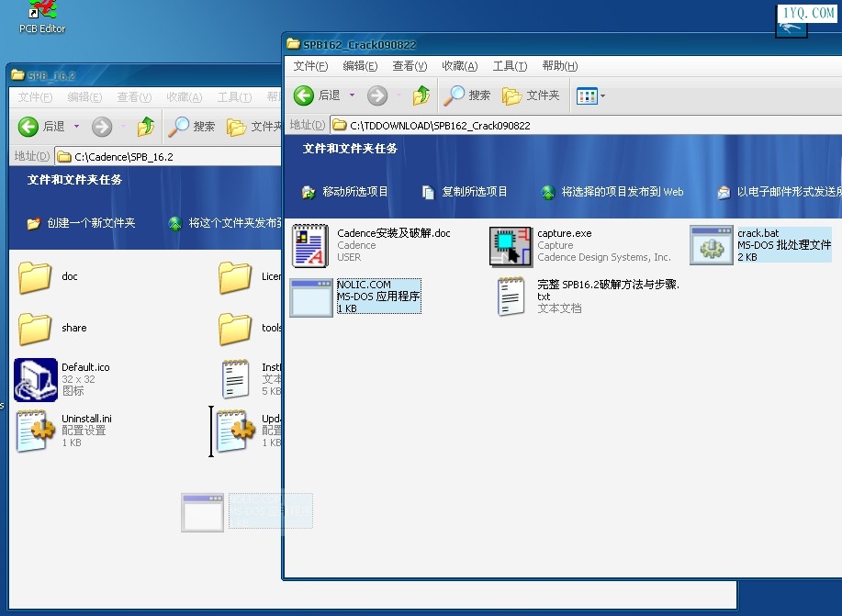Select the tools folder icon

[x=235, y=329]
